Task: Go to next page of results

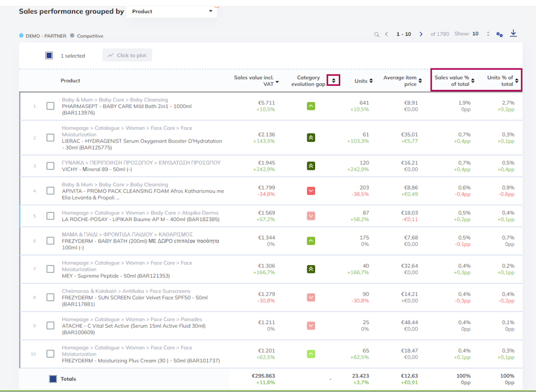Action: (421, 34)
